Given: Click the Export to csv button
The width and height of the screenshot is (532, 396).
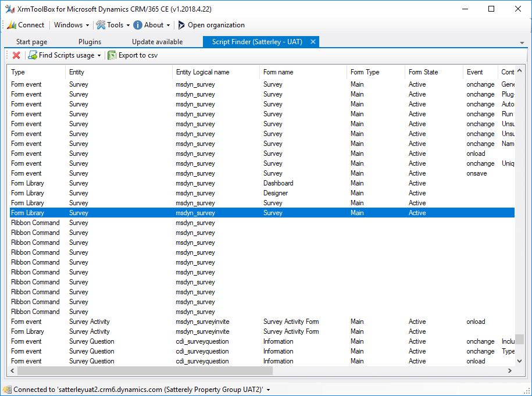Looking at the screenshot, I should coord(133,55).
